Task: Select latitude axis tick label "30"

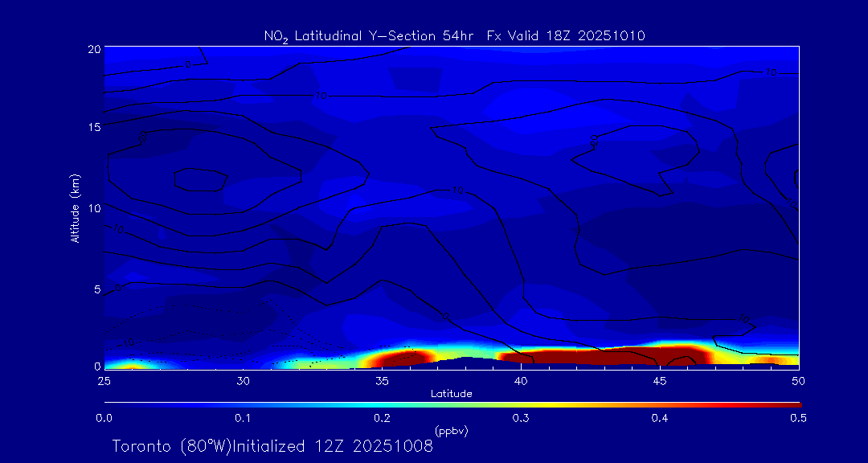Action: tap(243, 381)
